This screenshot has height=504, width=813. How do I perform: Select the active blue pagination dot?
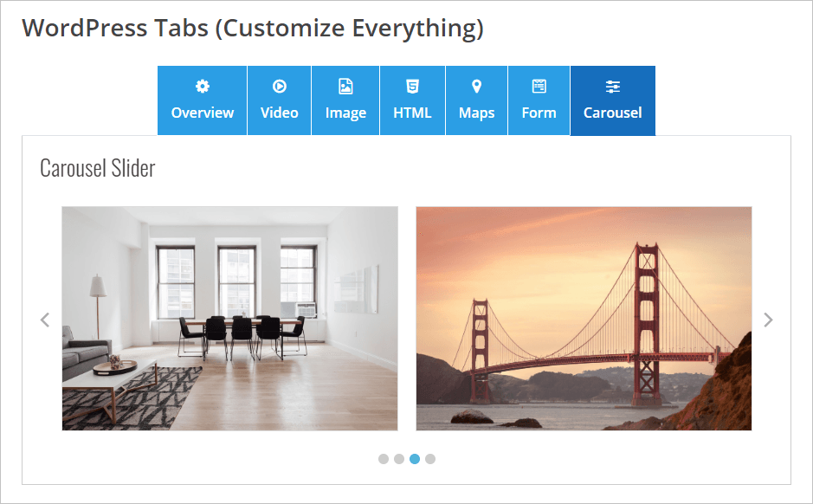tap(414, 459)
